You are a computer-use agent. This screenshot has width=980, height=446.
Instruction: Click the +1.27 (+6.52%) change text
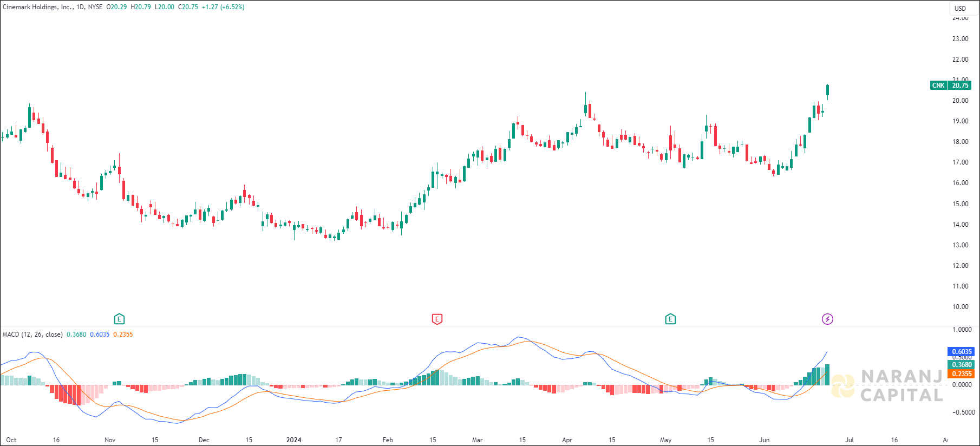pos(223,7)
